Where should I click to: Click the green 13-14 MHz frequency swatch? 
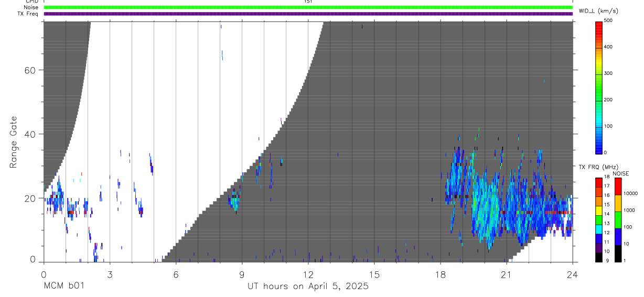599,220
